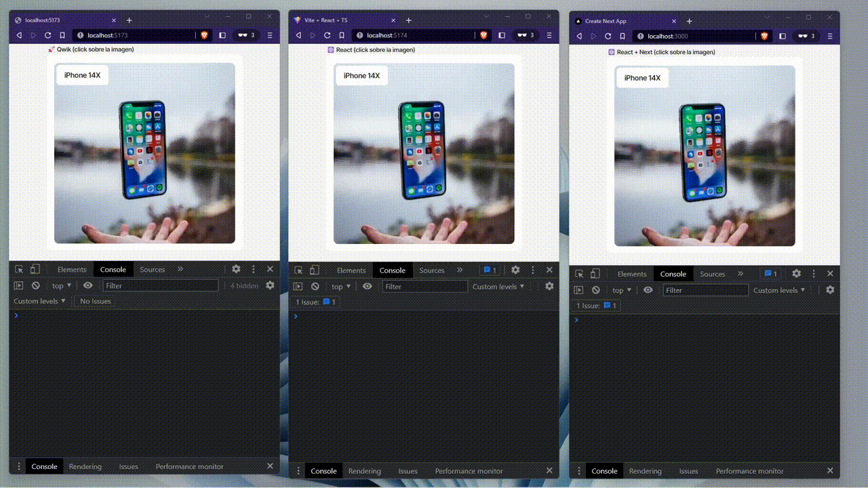Create live expression in Next window console
The image size is (868, 488).
[648, 290]
